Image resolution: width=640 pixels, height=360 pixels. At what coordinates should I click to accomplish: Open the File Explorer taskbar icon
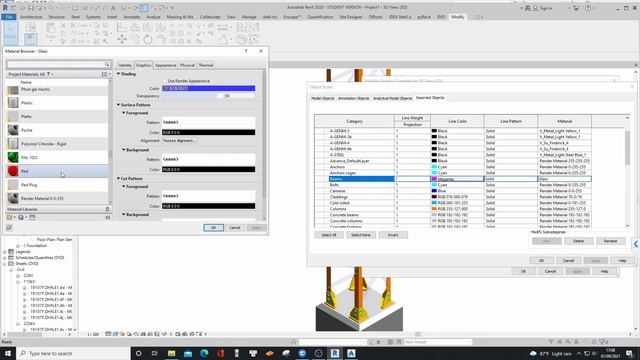(171, 353)
